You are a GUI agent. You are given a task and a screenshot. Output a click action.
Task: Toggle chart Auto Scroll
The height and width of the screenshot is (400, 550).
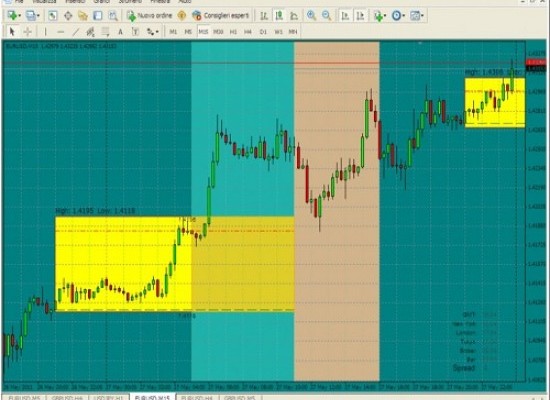tap(345, 16)
